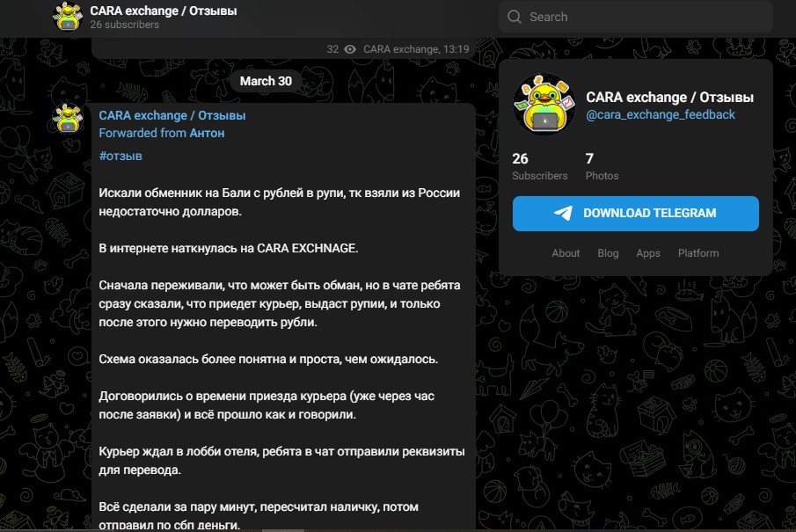
Task: Select the Platform footer menu item
Action: [697, 253]
